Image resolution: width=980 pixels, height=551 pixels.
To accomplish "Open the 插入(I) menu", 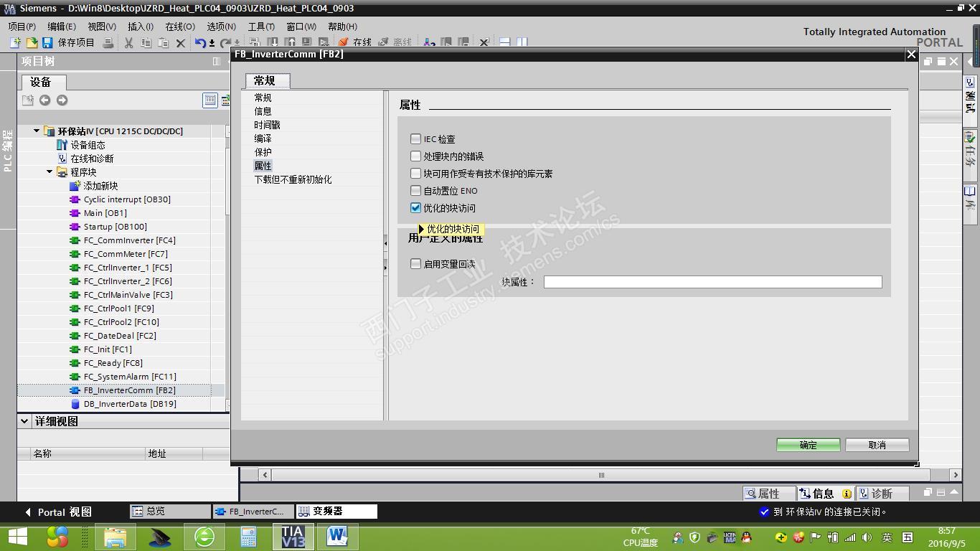I will pos(141,27).
